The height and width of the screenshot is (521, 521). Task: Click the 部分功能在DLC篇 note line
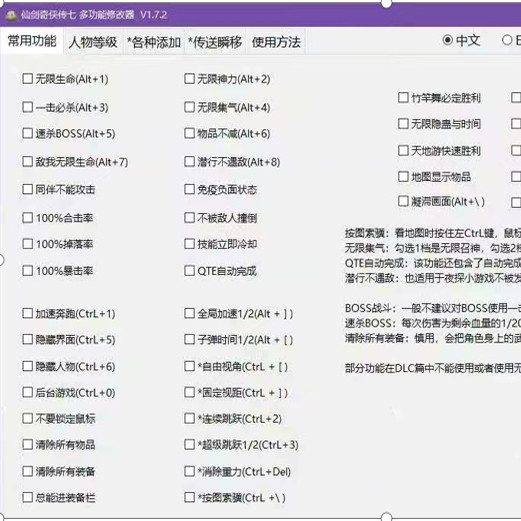coord(433,368)
